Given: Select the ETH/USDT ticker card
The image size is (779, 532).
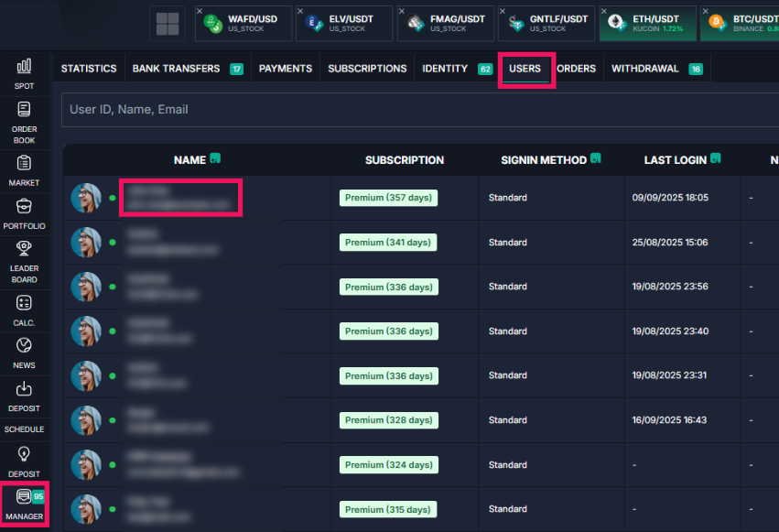Looking at the screenshot, I should 646,24.
